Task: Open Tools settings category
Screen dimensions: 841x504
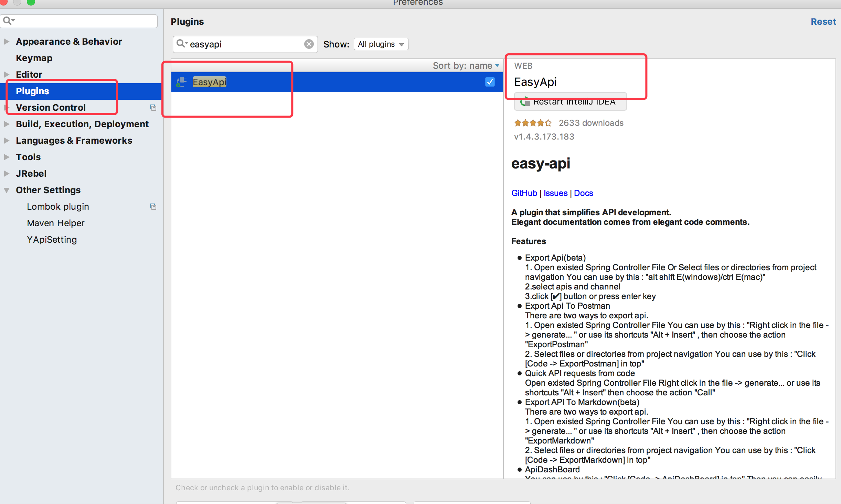Action: [28, 157]
